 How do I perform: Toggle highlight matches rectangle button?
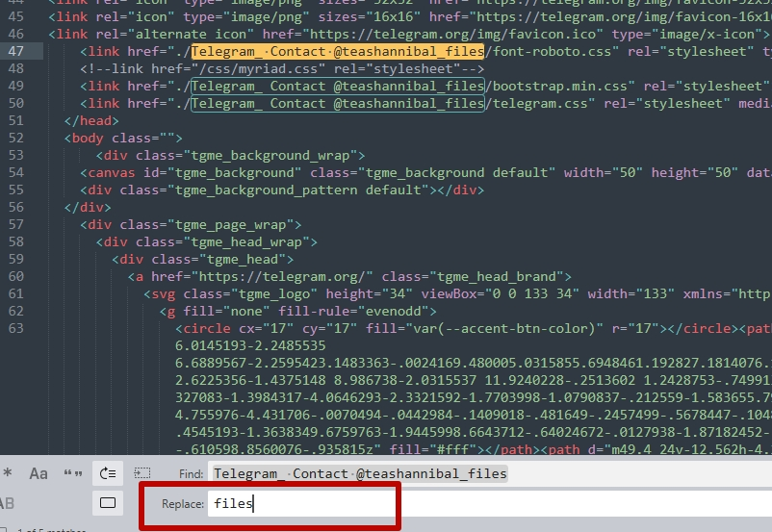pos(108,503)
